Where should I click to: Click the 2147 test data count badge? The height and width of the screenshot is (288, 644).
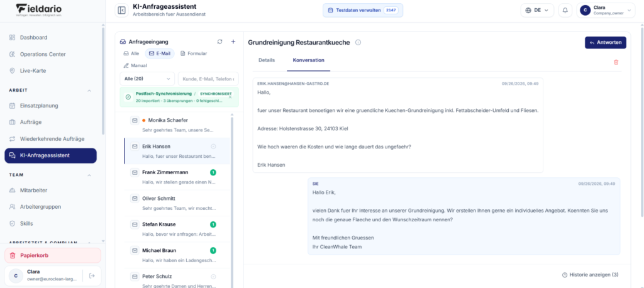391,10
